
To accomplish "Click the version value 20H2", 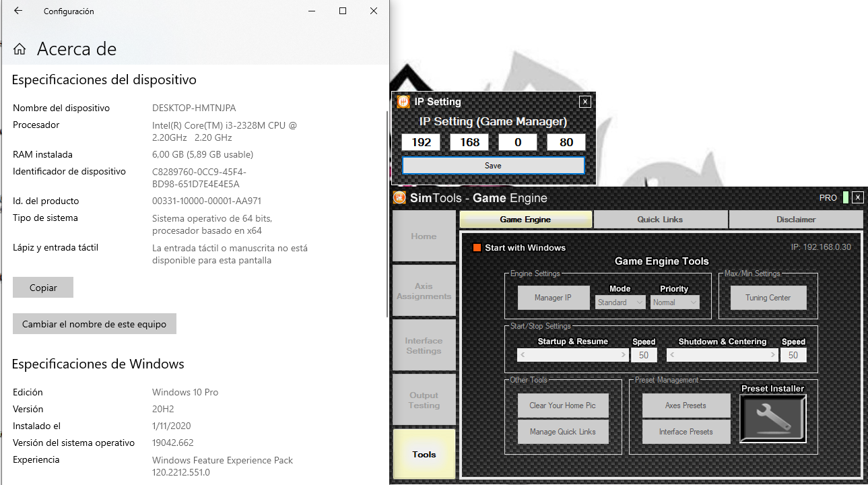I will tap(163, 409).
